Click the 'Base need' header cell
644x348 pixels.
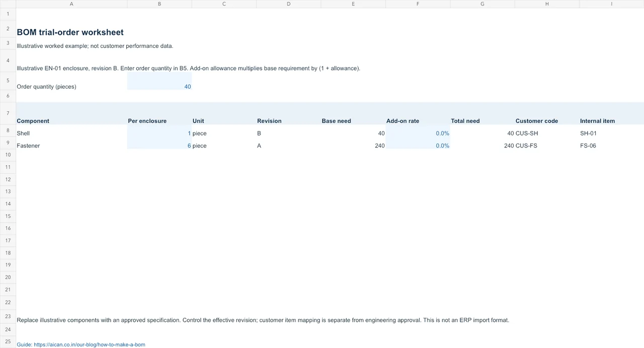353,113
